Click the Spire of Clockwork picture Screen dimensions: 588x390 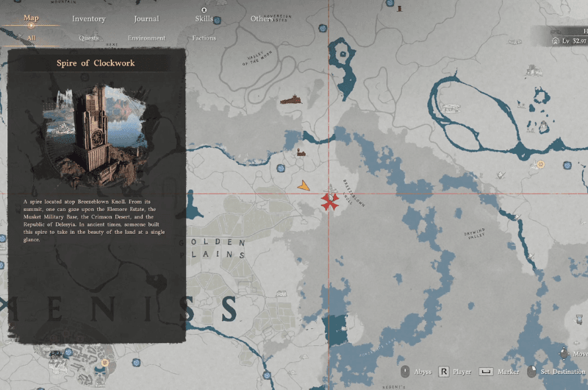[96, 136]
